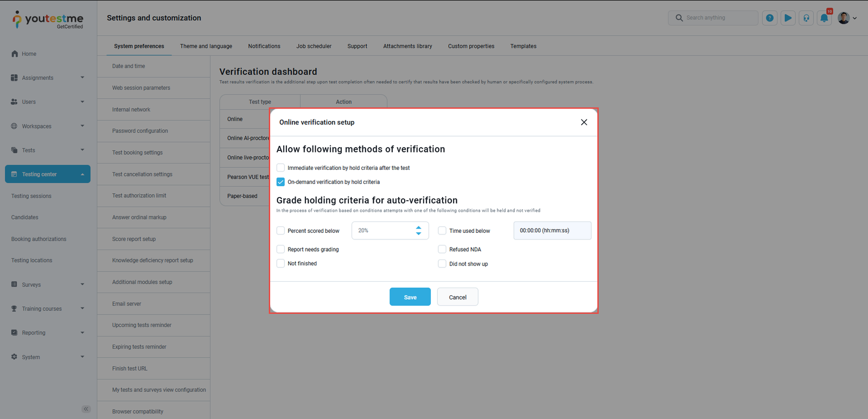Screen dimensions: 868x419
Task: Open the Custom properties tab
Action: click(x=471, y=46)
